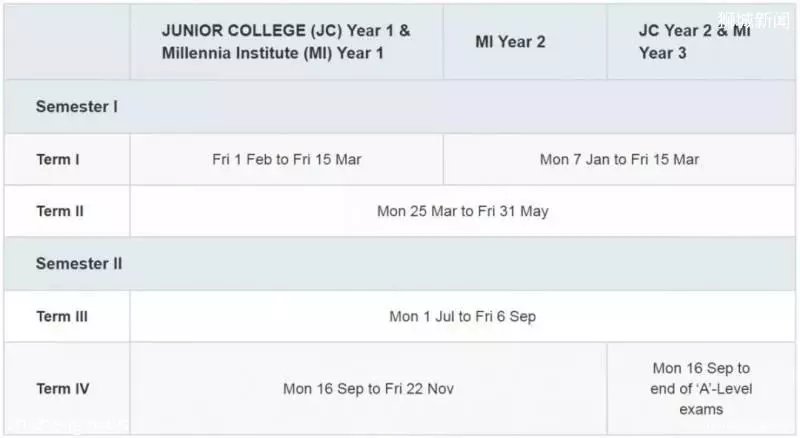Click the Chinese watermark text at top right
800x438 pixels.
(x=754, y=20)
